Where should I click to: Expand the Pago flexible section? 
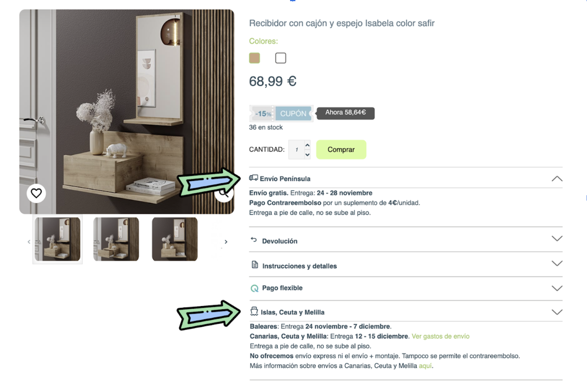557,288
